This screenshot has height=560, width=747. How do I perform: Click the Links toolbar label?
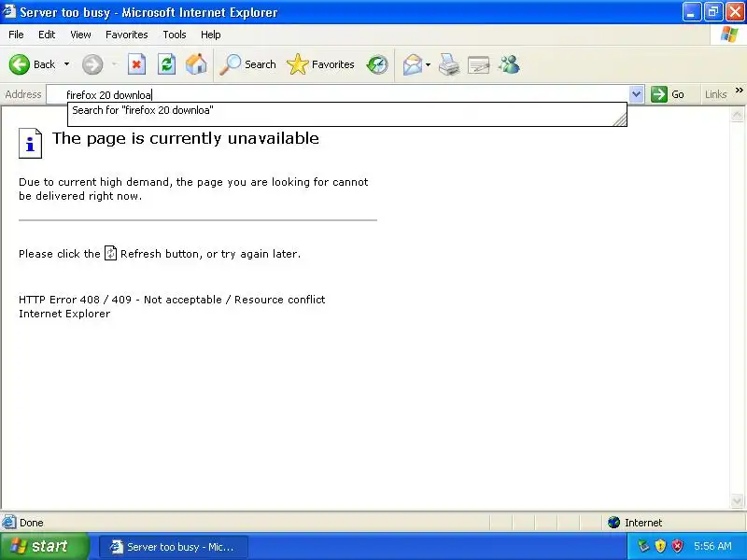pos(715,94)
